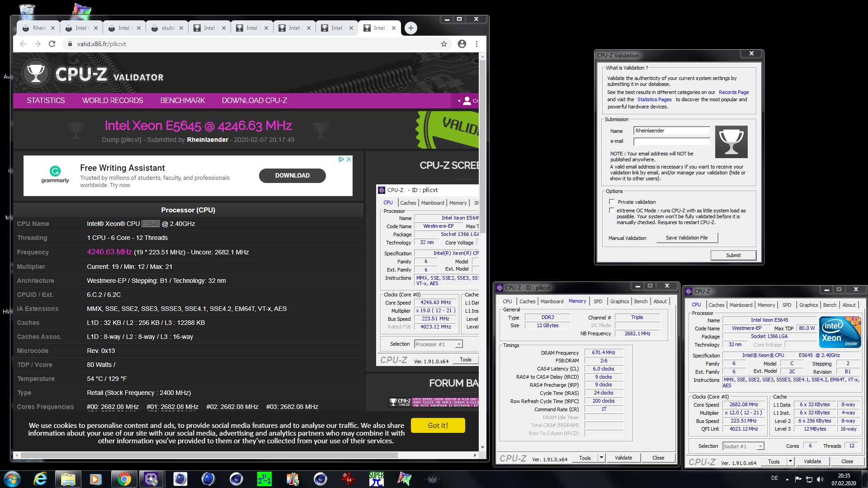868x488 pixels.
Task: Click Save Validation File button
Action: [687, 238]
